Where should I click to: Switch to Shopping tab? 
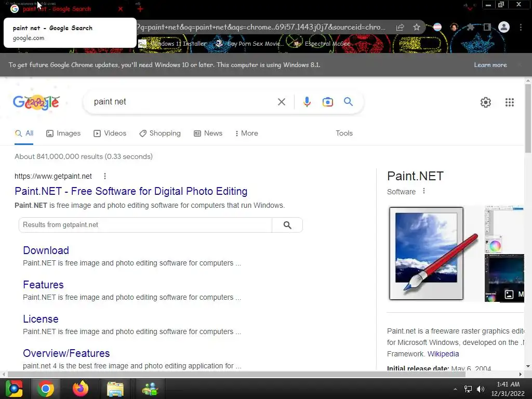(x=160, y=134)
